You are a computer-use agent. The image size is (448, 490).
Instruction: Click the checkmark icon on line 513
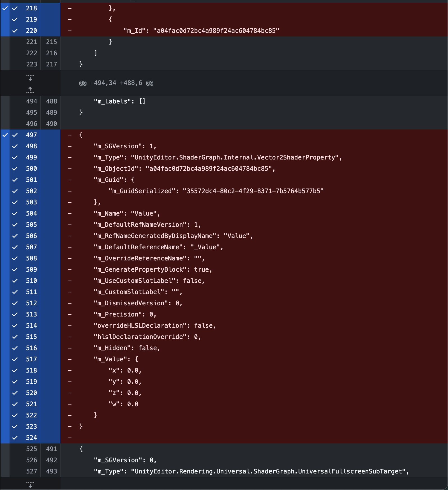tap(15, 314)
